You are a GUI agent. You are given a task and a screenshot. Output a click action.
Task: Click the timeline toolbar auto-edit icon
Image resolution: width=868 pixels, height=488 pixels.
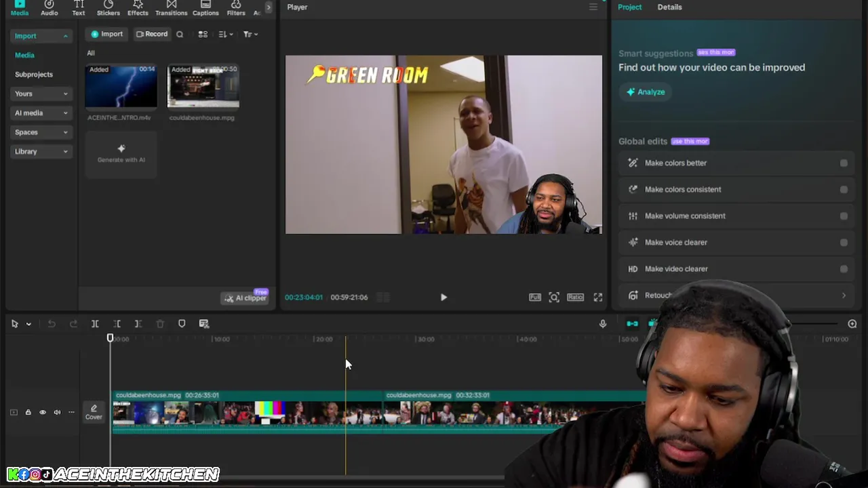pos(204,324)
